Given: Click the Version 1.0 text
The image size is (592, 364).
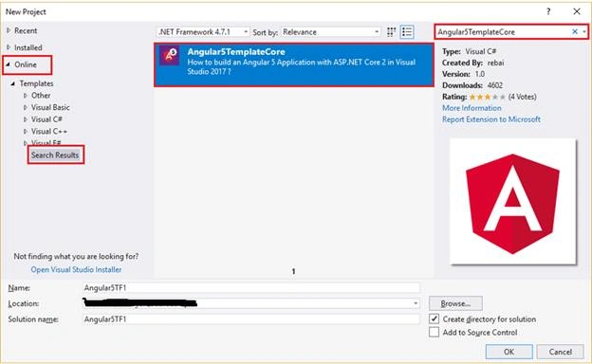Looking at the screenshot, I should 463,74.
